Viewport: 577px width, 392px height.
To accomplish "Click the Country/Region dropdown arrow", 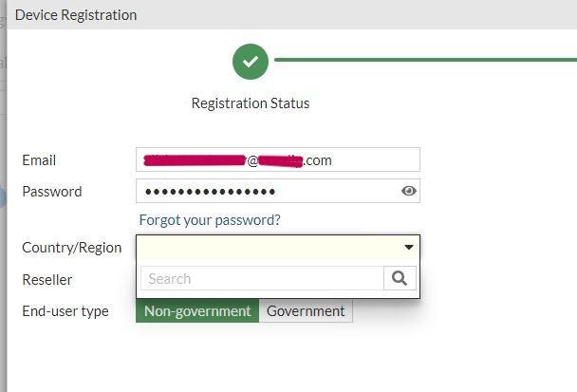I will 409,248.
